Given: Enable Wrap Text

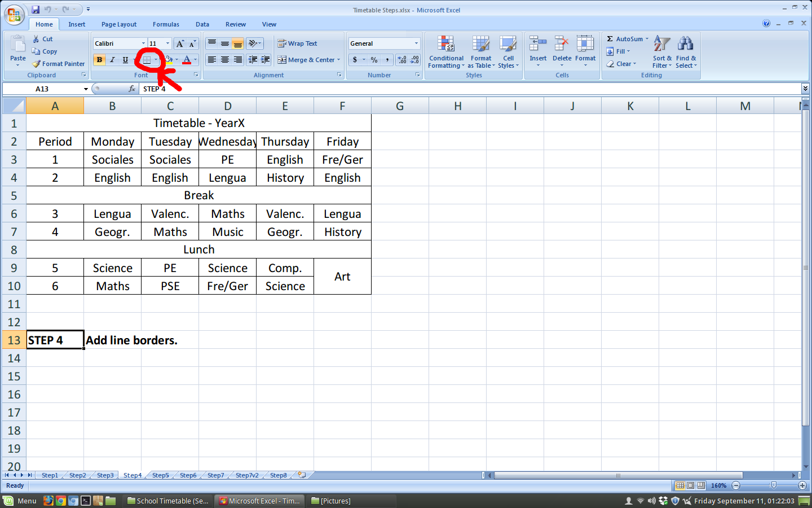Looking at the screenshot, I should coord(297,43).
